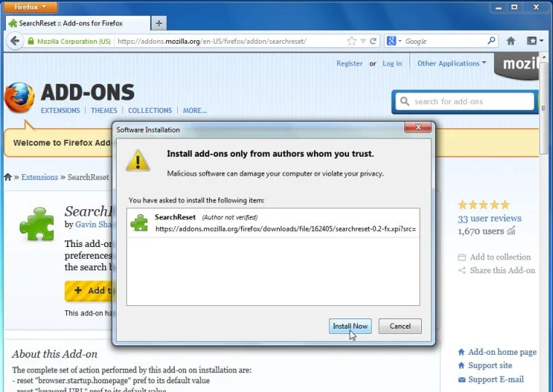Click the SearchReset item in install list
The width and height of the screenshot is (553, 392).
pos(273,223)
